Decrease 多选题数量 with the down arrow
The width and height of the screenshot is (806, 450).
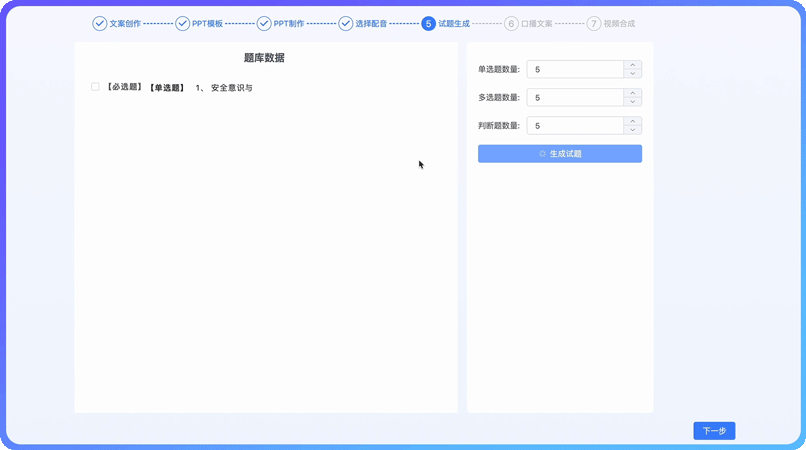point(632,102)
